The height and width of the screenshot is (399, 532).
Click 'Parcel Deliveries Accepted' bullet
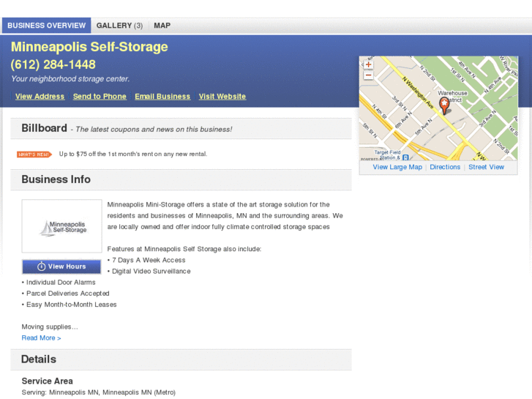(x=65, y=294)
